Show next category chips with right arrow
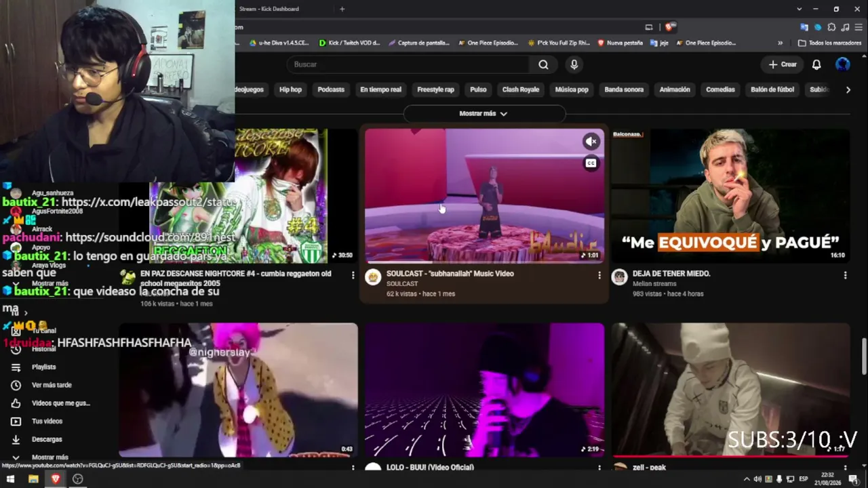The image size is (868, 488). tap(848, 89)
